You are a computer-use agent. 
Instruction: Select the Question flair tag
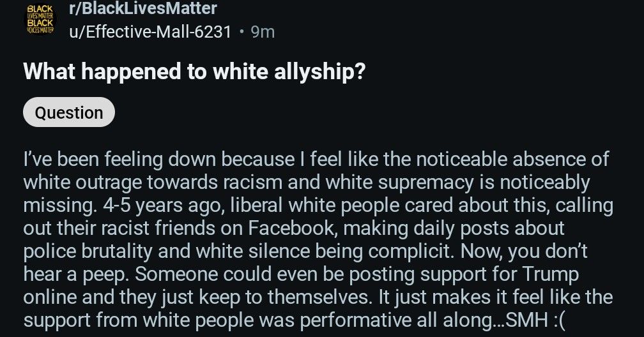click(x=69, y=112)
